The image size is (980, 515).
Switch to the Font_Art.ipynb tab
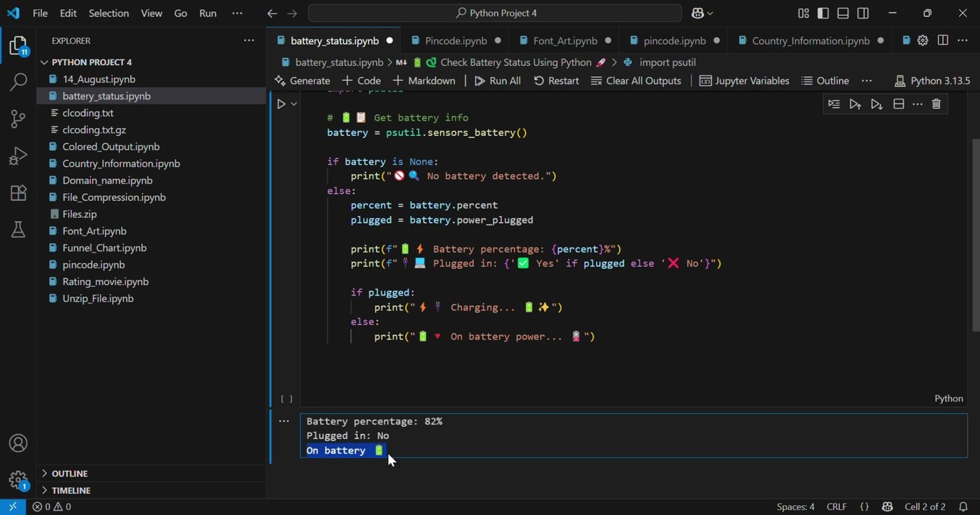click(x=565, y=41)
